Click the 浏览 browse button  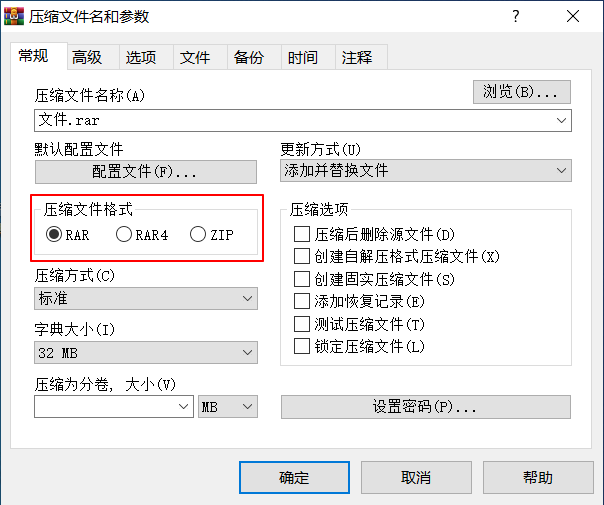[x=521, y=92]
